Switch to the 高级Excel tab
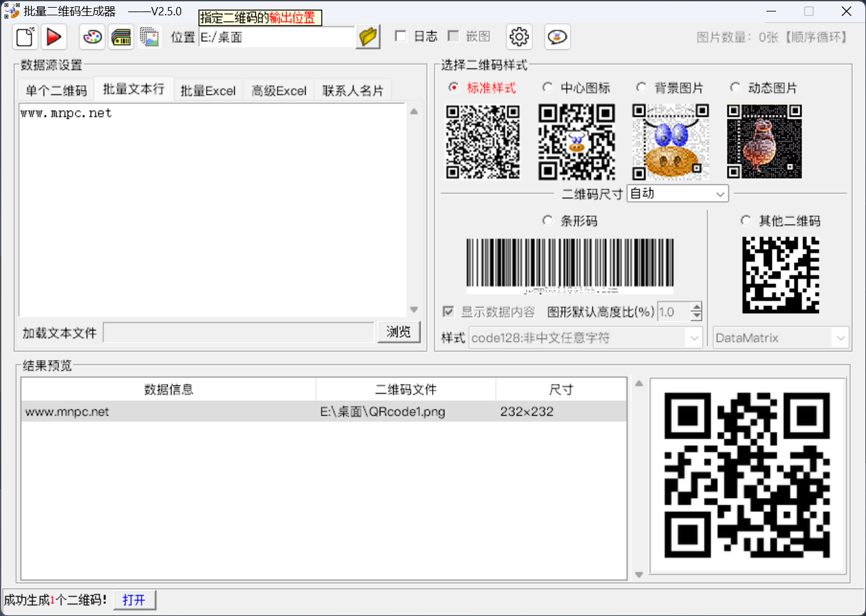The image size is (866, 616). coord(279,91)
